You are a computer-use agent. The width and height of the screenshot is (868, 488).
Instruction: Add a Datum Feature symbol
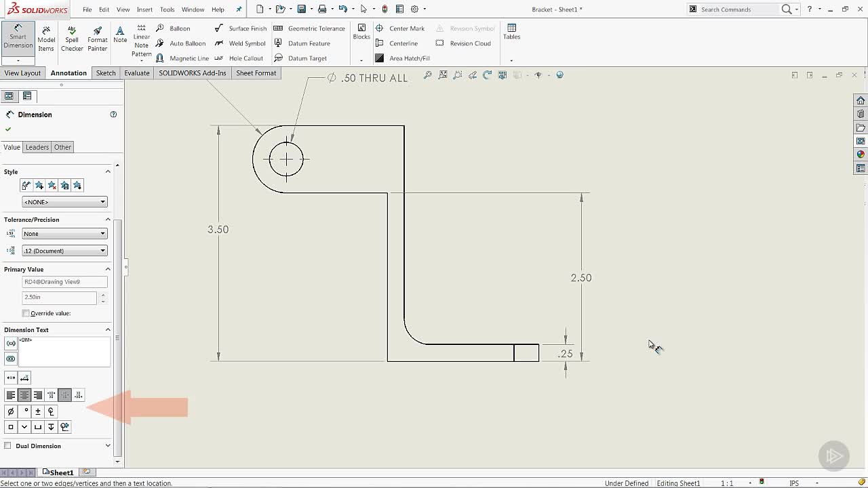point(302,43)
